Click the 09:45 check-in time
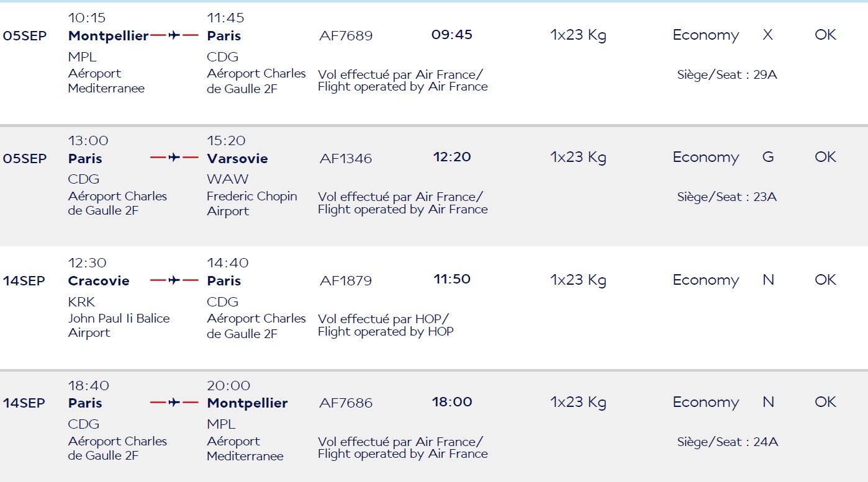868x482 pixels. point(452,35)
